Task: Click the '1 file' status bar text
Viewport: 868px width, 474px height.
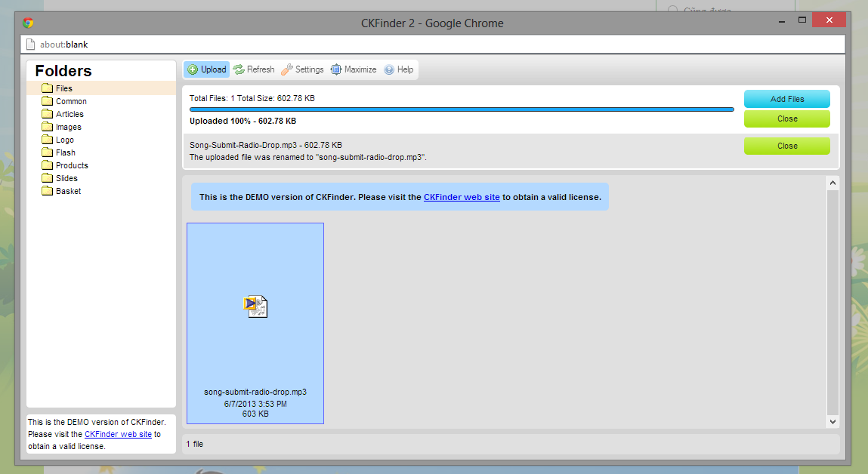Action: (x=195, y=444)
